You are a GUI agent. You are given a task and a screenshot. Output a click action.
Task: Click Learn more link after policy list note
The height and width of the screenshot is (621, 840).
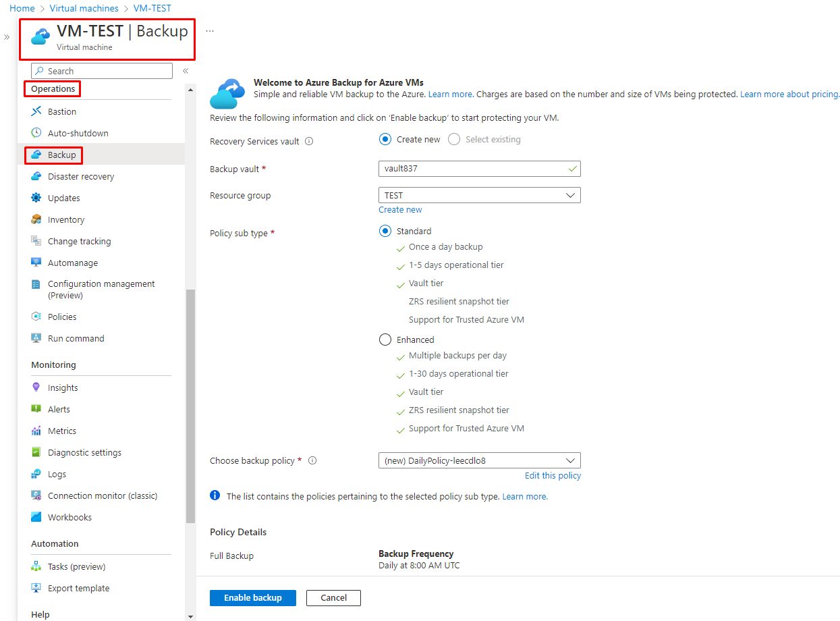pos(525,497)
